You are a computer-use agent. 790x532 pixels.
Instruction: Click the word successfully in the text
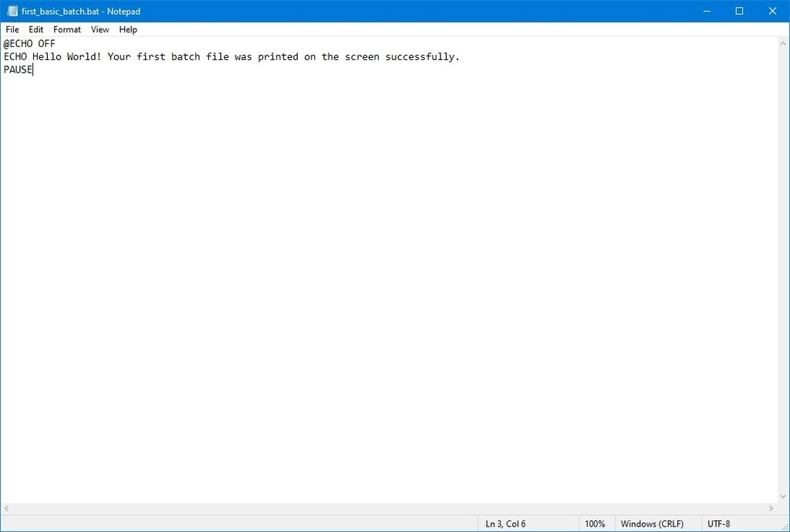tap(421, 56)
